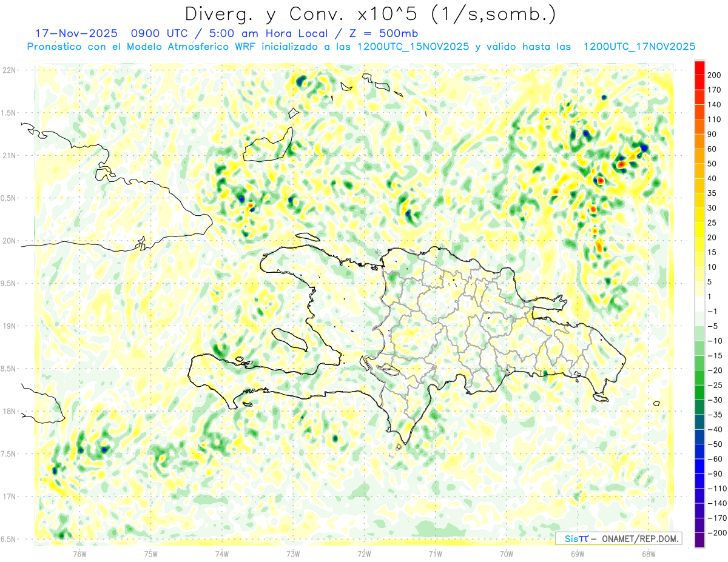Click the '7.5N' latitude label
This screenshot has height=562, width=728.
point(8,454)
